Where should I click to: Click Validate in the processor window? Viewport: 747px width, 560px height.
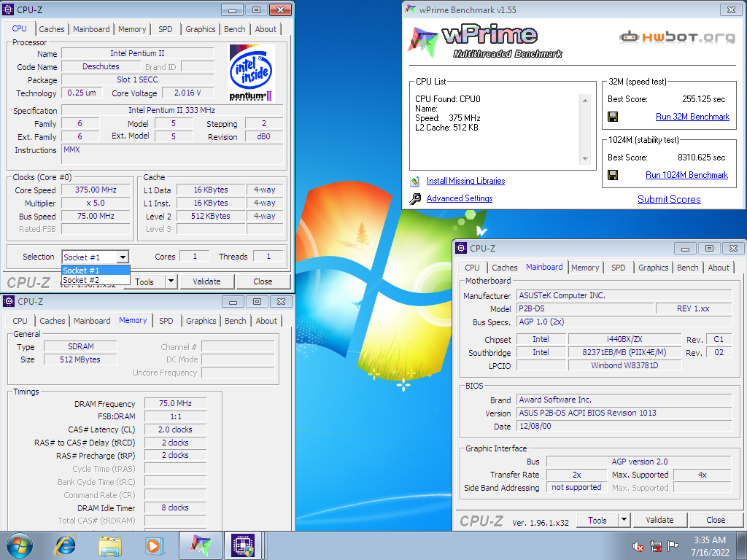click(206, 281)
